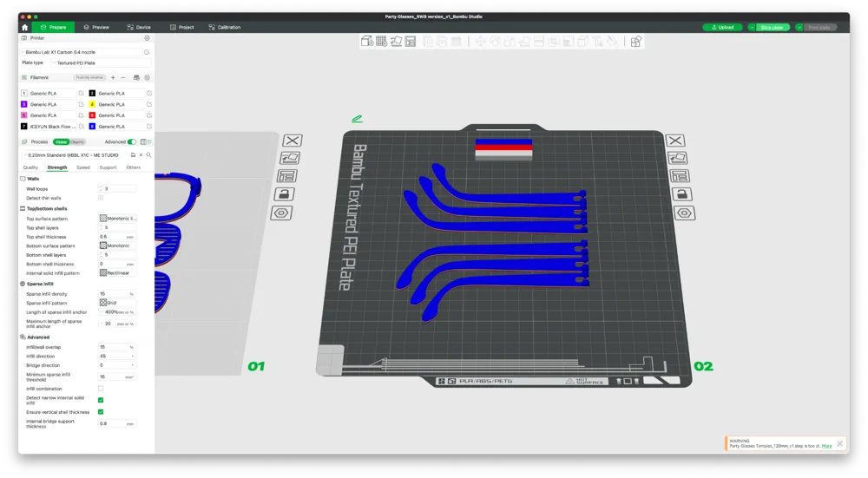
Task: Switch to the Preview tab
Action: pos(96,27)
